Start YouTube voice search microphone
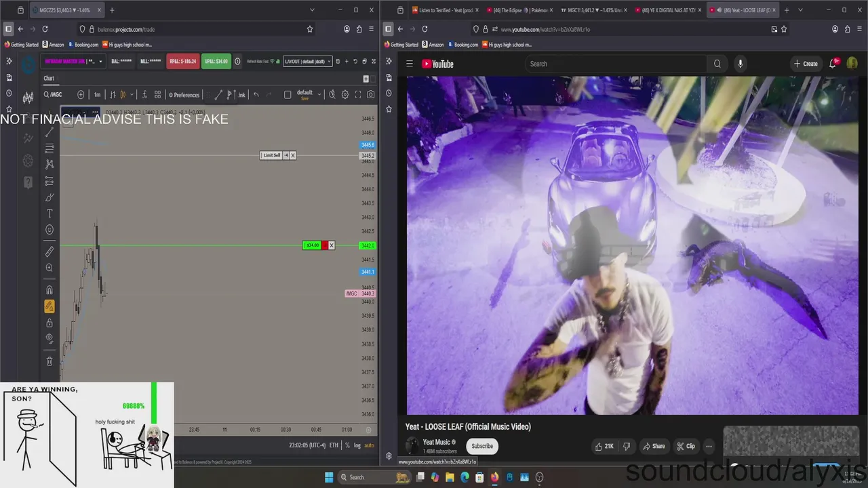The width and height of the screenshot is (868, 488). coord(740,64)
